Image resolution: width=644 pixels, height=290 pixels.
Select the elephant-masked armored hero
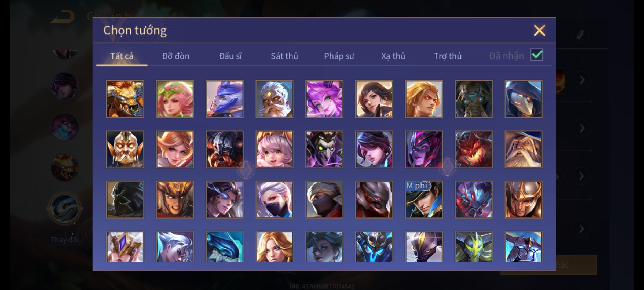(x=474, y=99)
